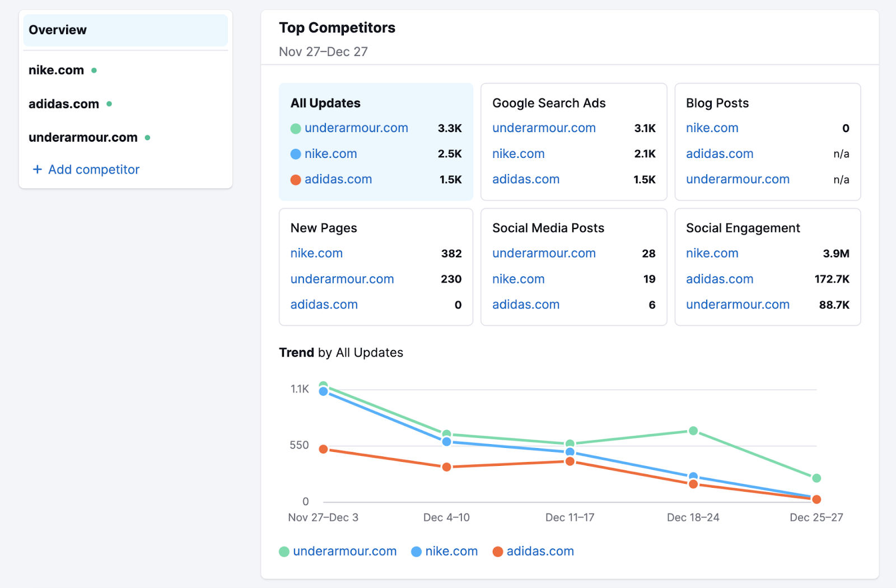The width and height of the screenshot is (896, 588).
Task: Expand underarmour.com in the sidebar
Action: pyautogui.click(x=83, y=137)
